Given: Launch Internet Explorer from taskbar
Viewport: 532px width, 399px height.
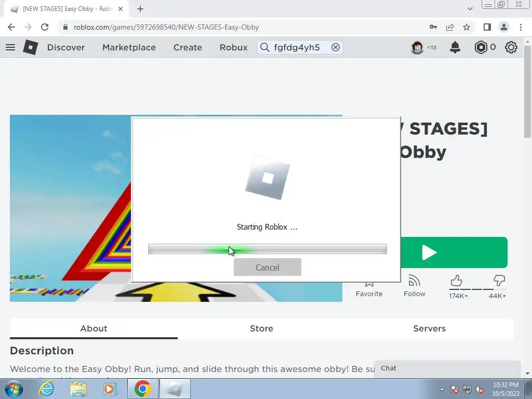Looking at the screenshot, I should click(46, 389).
